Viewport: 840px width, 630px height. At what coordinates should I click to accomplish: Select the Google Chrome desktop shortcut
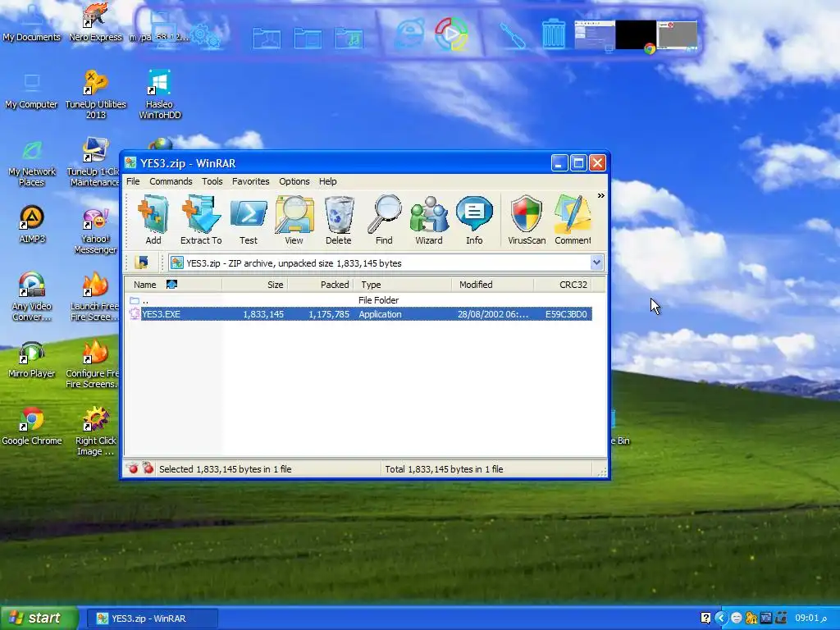point(32,427)
